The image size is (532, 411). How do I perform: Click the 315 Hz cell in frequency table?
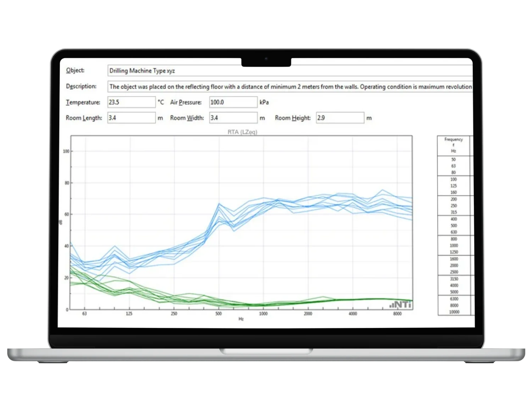454,212
